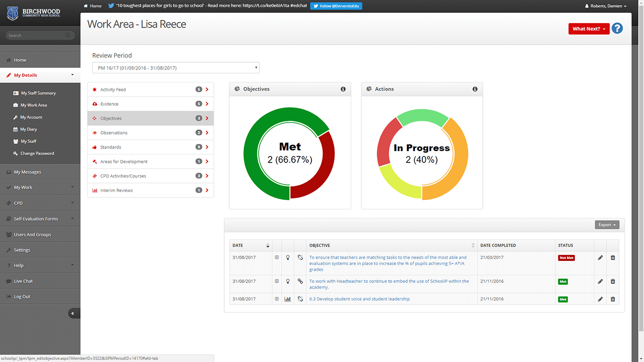
Task: Delete the student voice objective trash icon
Action: (x=612, y=299)
